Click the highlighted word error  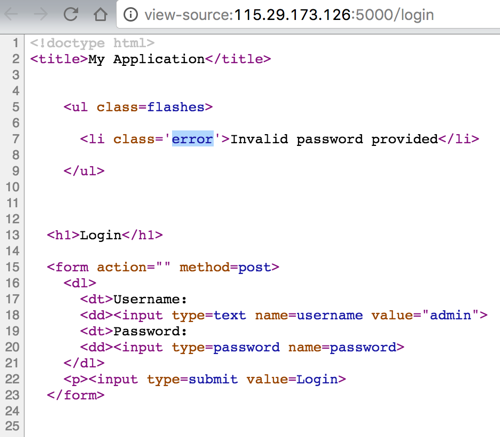[x=192, y=139]
